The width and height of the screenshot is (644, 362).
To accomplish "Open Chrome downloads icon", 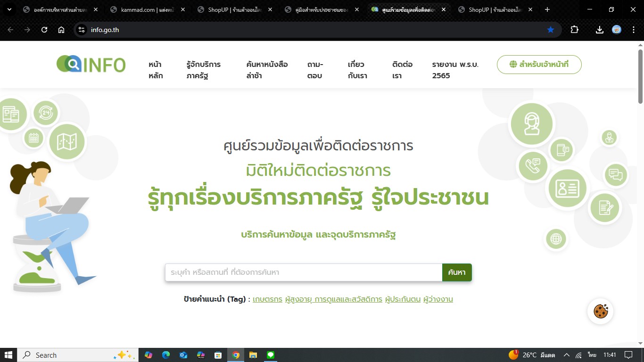I will 599,30.
